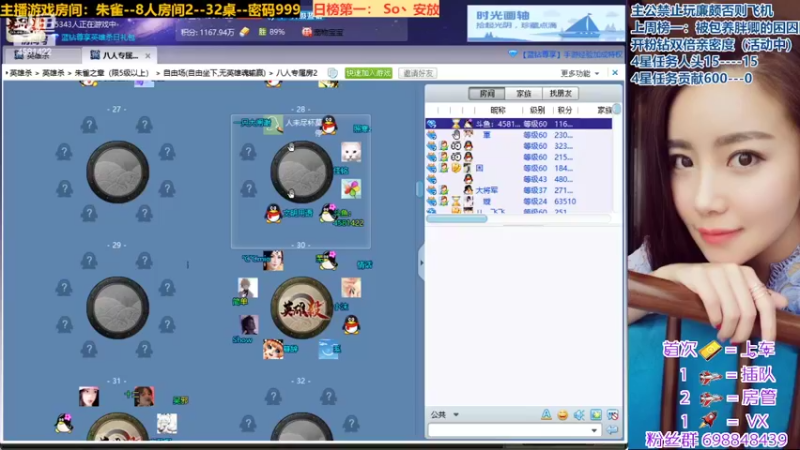Open the 公共 chat channel dropdown
The width and height of the screenshot is (800, 450).
click(x=445, y=415)
